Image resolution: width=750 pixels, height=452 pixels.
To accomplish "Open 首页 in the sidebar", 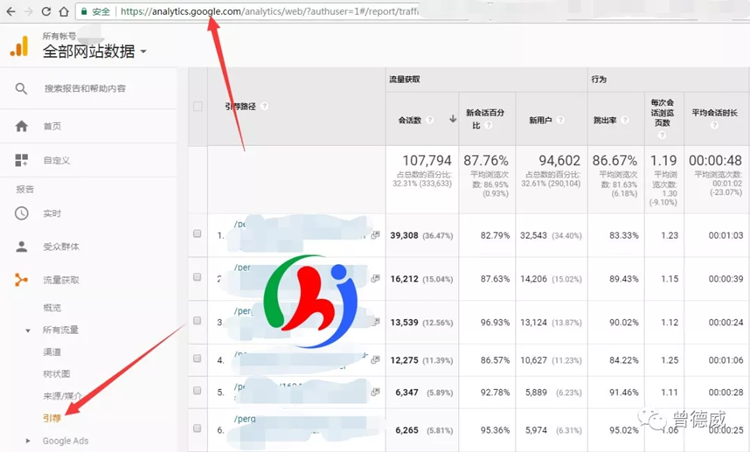I will tap(52, 126).
